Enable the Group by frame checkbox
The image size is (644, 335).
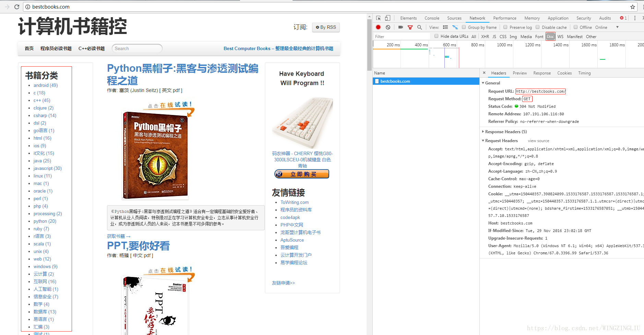[464, 27]
